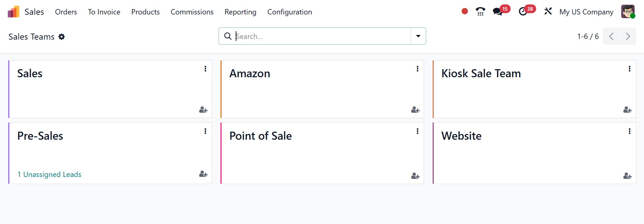Open the Discuss messages icon
644x224 pixels.
(498, 12)
